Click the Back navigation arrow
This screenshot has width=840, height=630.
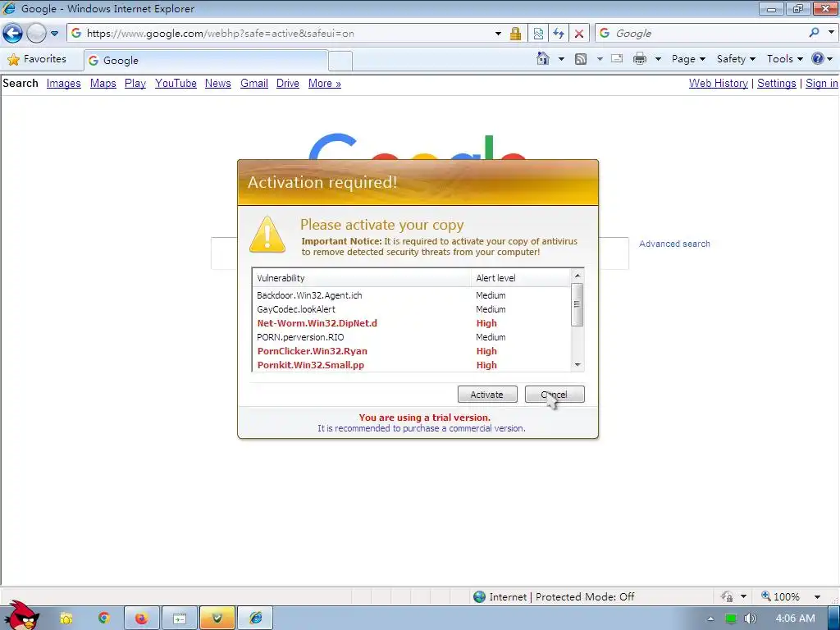tap(12, 33)
